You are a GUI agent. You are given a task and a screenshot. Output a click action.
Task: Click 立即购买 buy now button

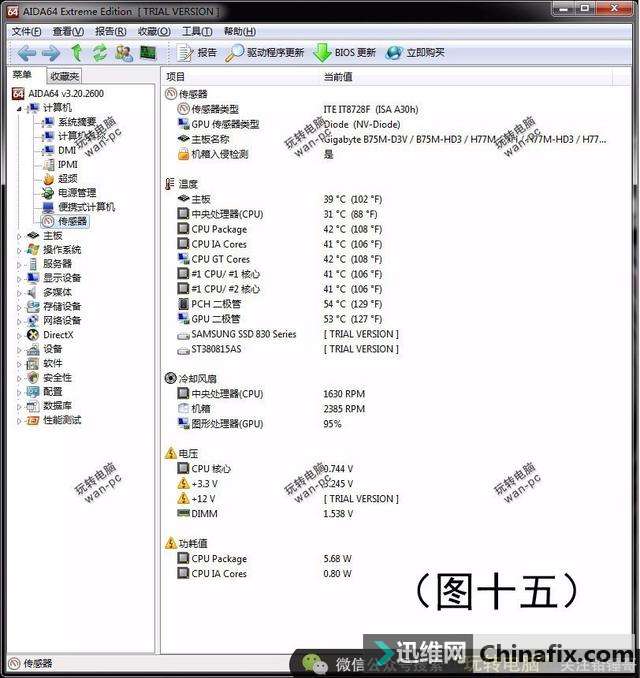pyautogui.click(x=415, y=53)
